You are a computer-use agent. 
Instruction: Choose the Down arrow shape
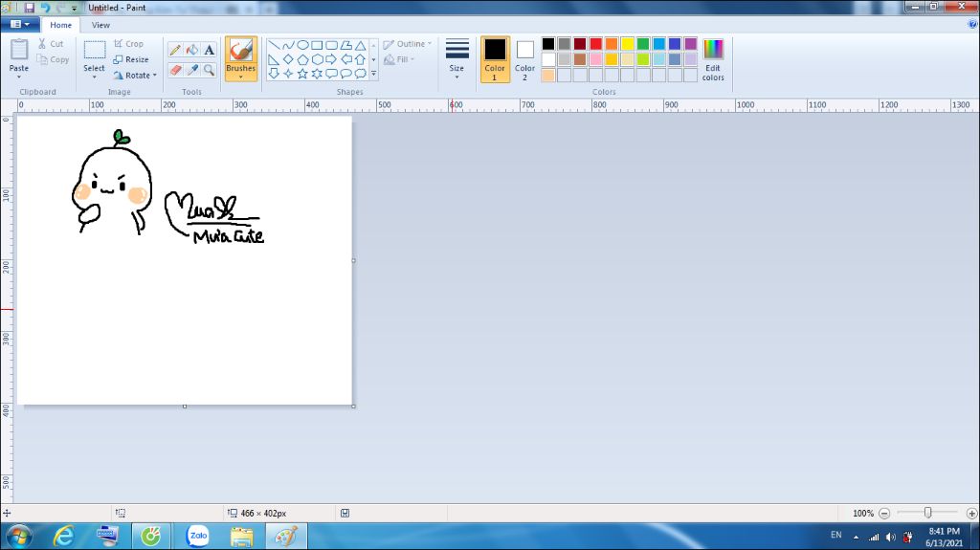(274, 74)
